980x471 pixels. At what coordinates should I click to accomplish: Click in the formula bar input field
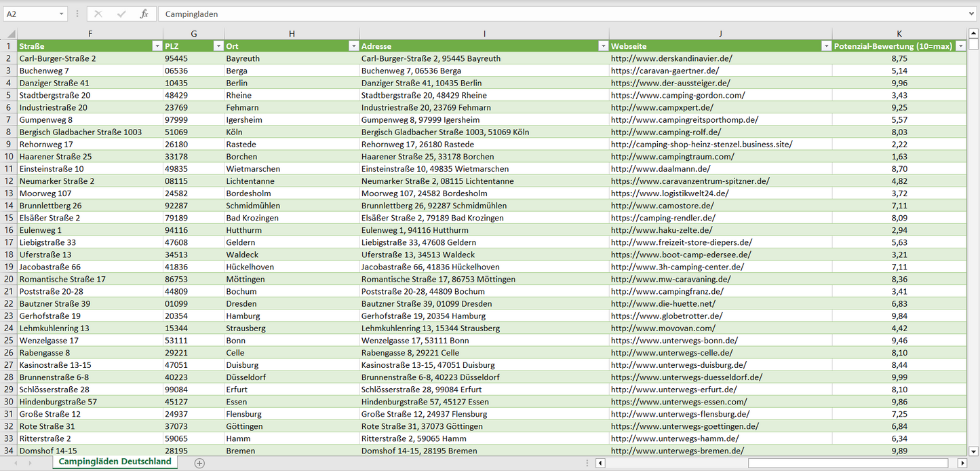tap(543, 14)
